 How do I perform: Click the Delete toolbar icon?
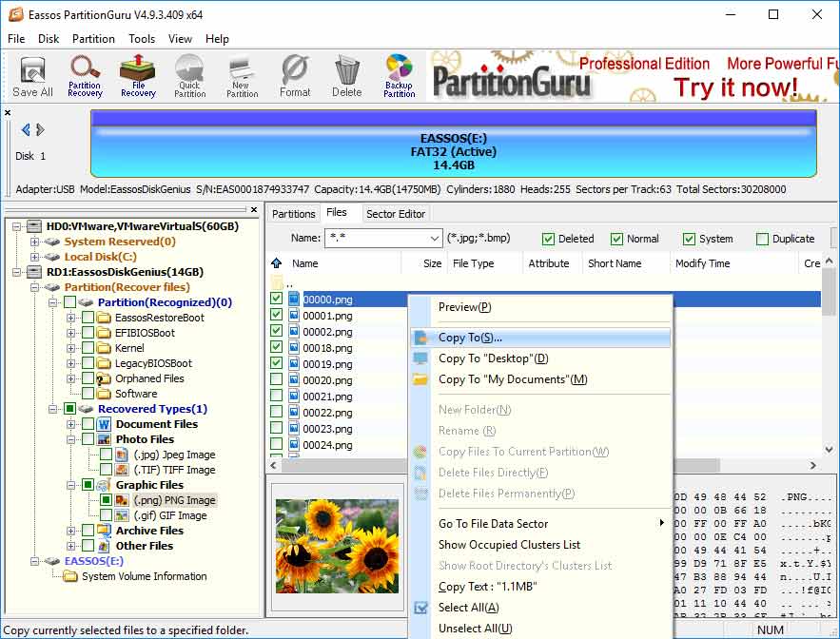[x=346, y=76]
